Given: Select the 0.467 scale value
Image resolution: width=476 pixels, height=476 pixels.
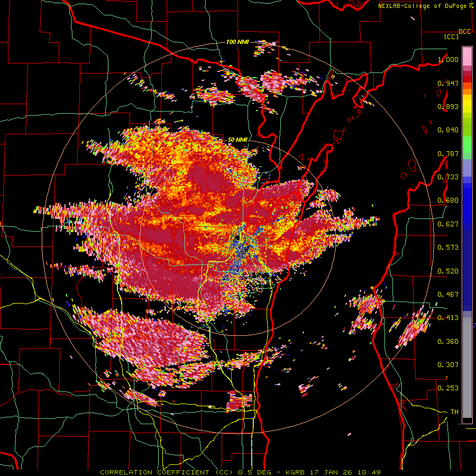Looking at the screenshot, I should pyautogui.click(x=448, y=295).
